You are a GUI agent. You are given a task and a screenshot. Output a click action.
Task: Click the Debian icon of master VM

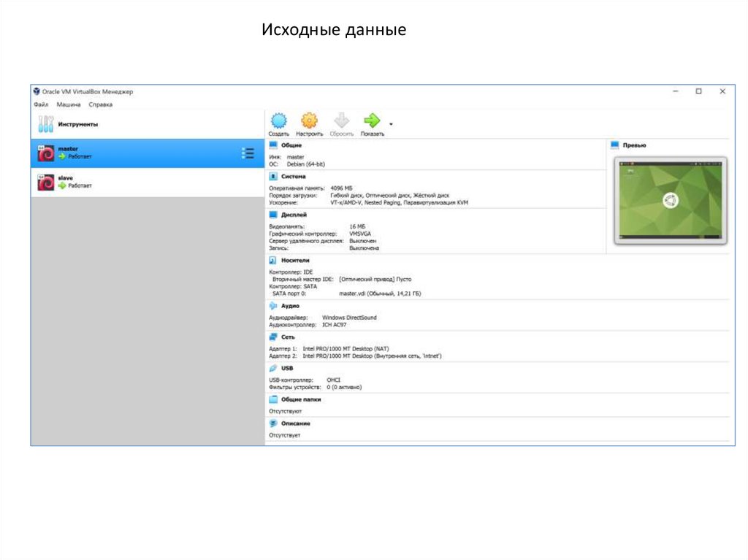[x=46, y=153]
